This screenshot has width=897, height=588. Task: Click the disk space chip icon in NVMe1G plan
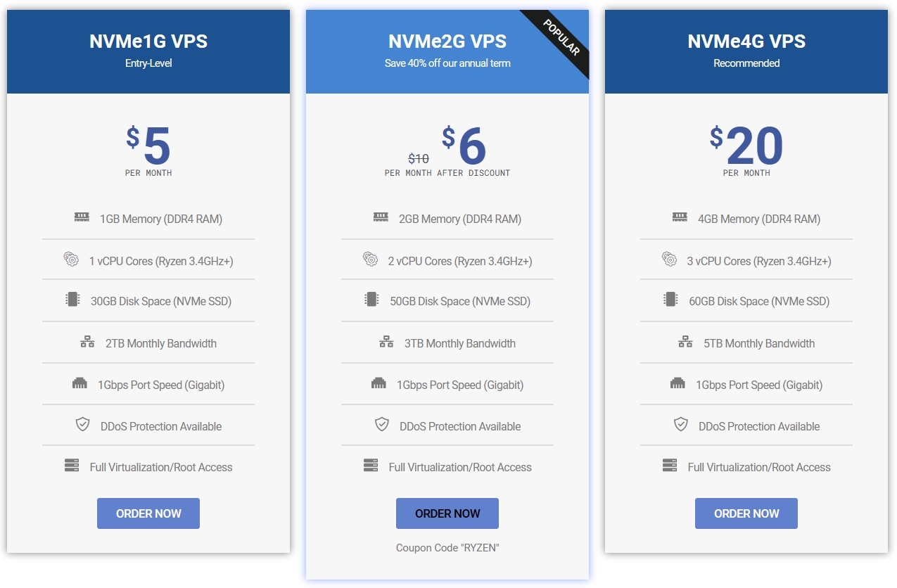click(72, 300)
